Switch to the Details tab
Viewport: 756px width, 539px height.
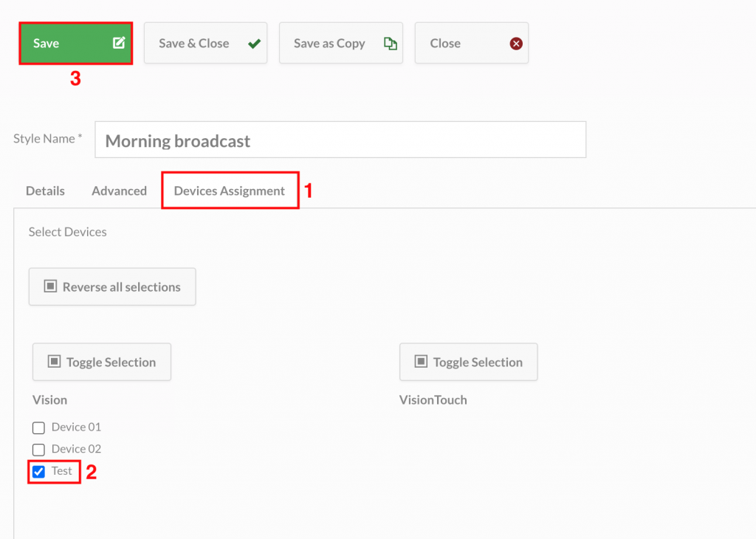(x=45, y=191)
